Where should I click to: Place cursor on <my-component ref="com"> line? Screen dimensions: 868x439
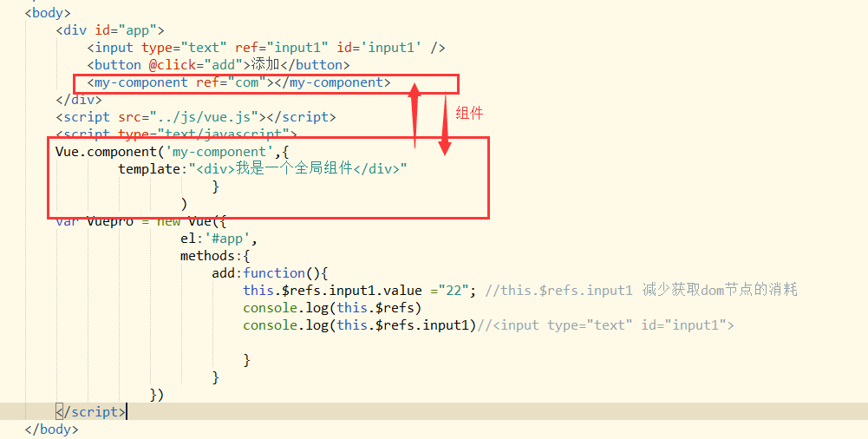[239, 82]
